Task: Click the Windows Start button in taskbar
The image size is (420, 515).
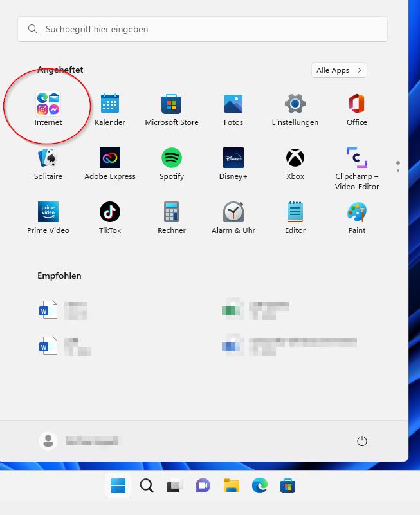Action: [x=118, y=486]
